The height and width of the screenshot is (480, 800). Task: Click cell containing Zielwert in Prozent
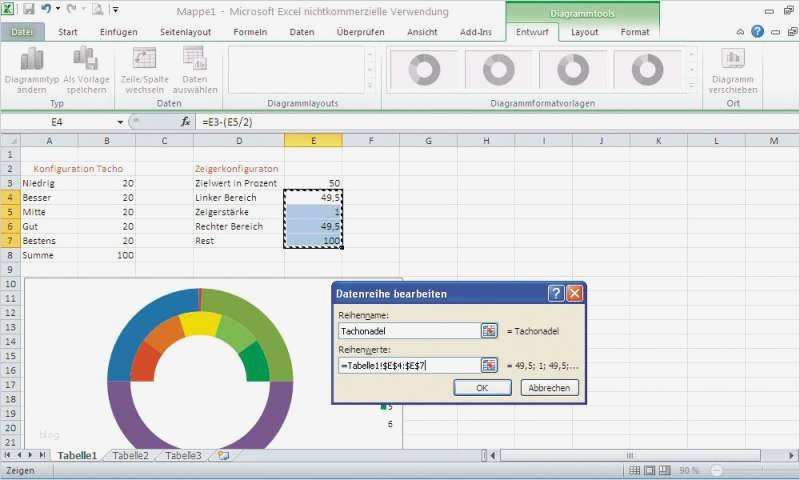point(239,183)
